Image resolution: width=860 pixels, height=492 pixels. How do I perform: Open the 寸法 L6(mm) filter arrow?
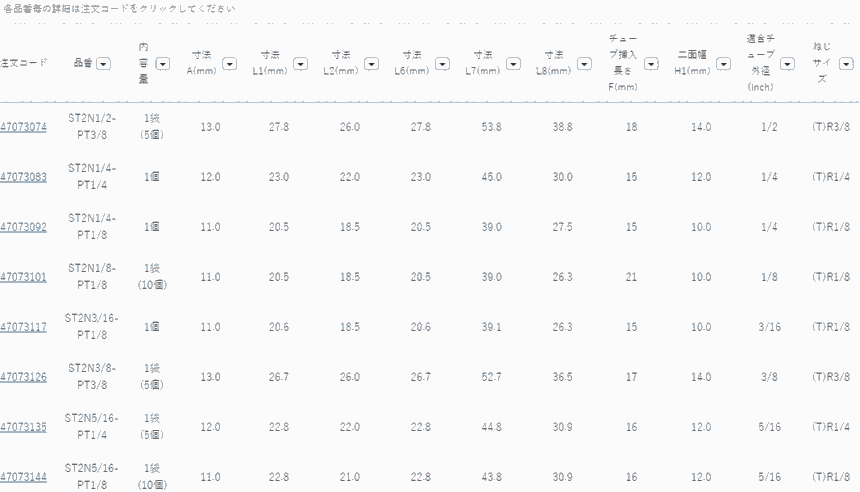click(442, 63)
